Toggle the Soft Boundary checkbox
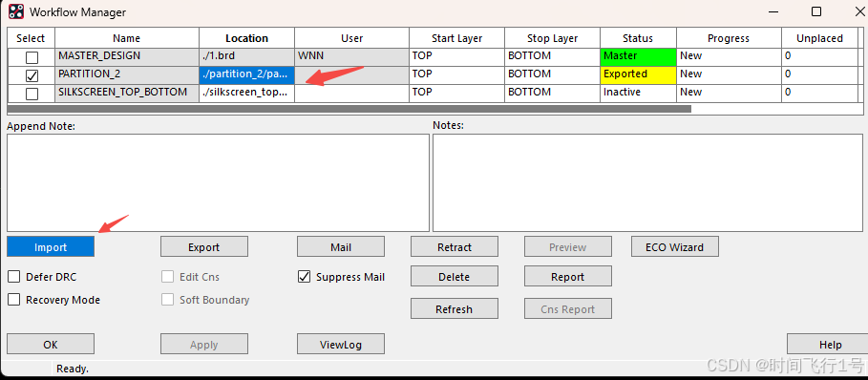The height and width of the screenshot is (380, 868). (x=167, y=300)
